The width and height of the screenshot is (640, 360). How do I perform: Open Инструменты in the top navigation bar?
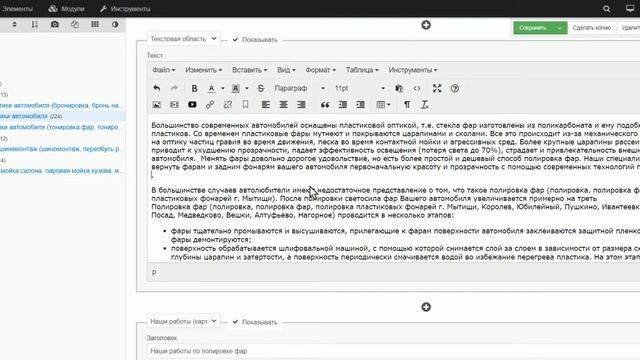click(x=126, y=9)
